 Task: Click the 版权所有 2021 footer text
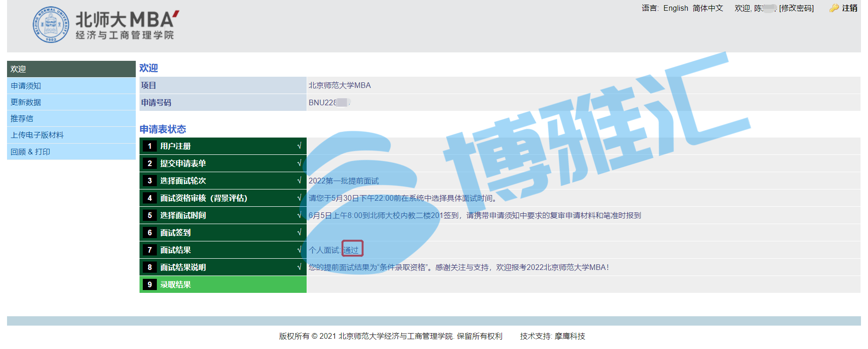pos(390,336)
